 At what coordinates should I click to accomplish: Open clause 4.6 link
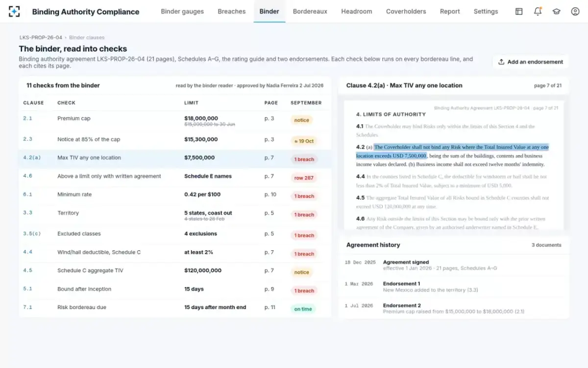coord(27,176)
